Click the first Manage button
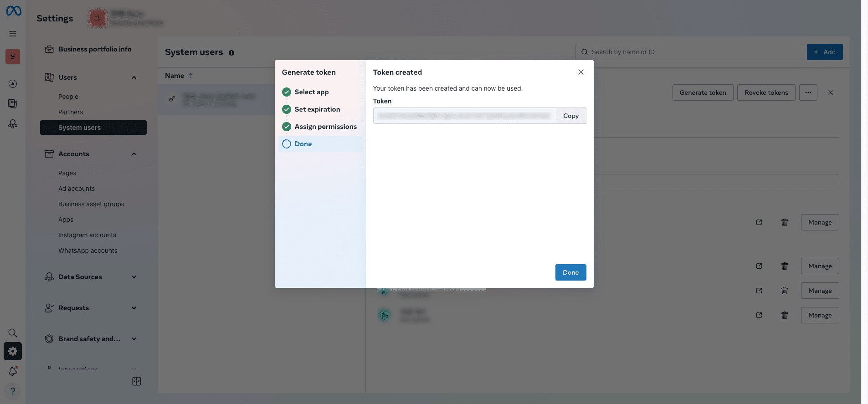Screen dimensions: 868x404 click(820, 222)
